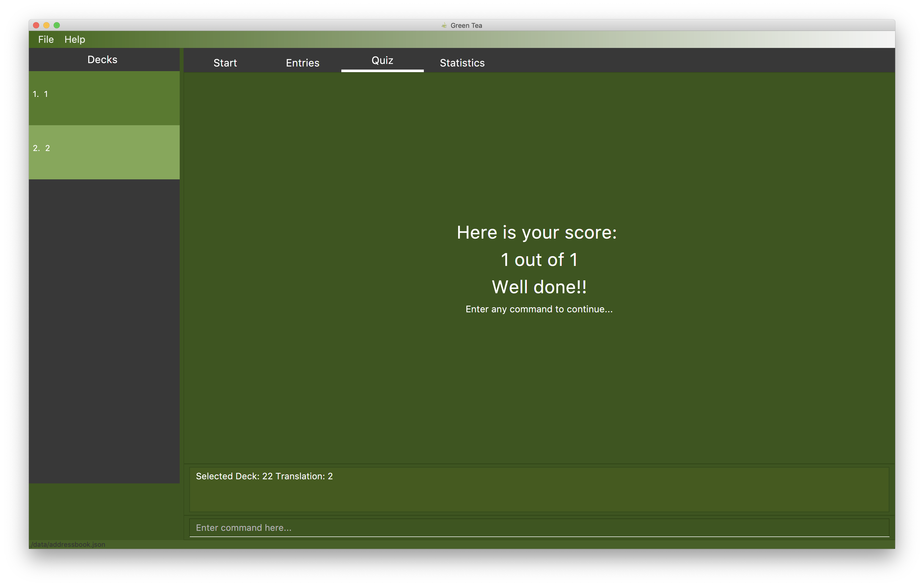
Task: Click the Selected Deck result message box
Action: pos(539,489)
